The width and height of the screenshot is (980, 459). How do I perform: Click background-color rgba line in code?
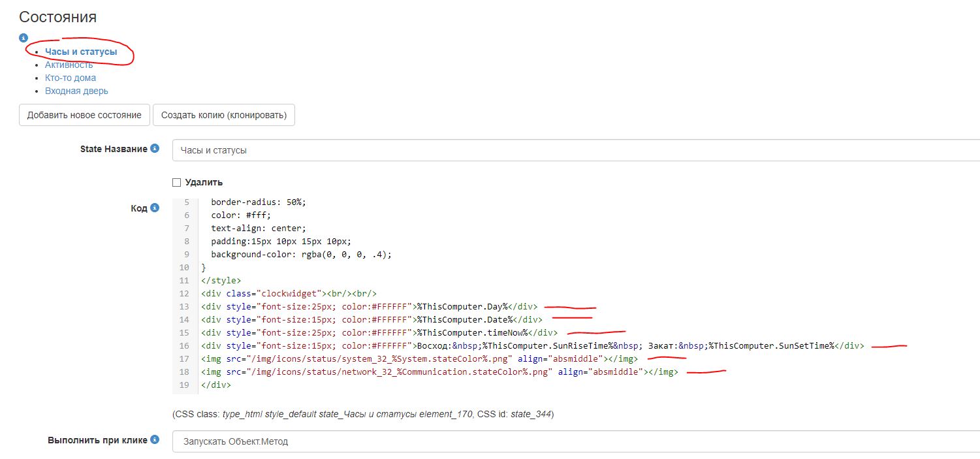pyautogui.click(x=301, y=254)
